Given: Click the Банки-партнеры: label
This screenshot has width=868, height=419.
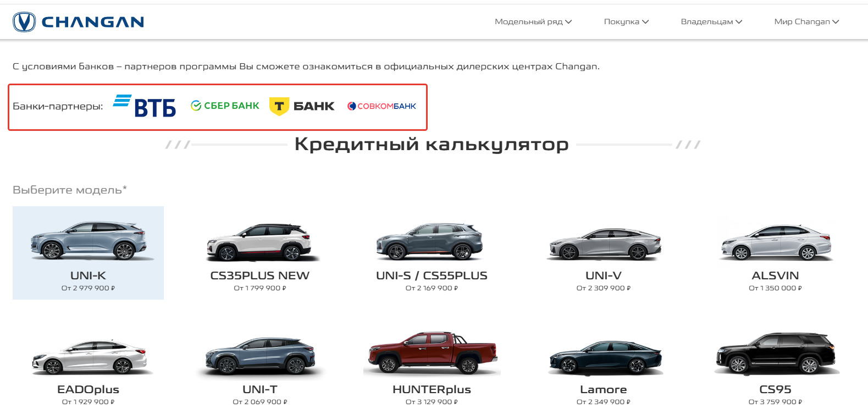Looking at the screenshot, I should (x=58, y=106).
